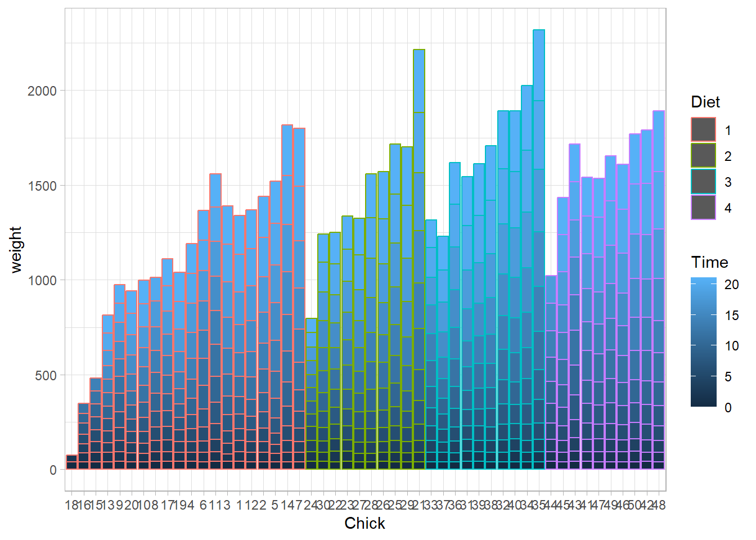This screenshot has height=540, width=756.
Task: Click the Diet 1 red legend swatch
Action: click(703, 130)
